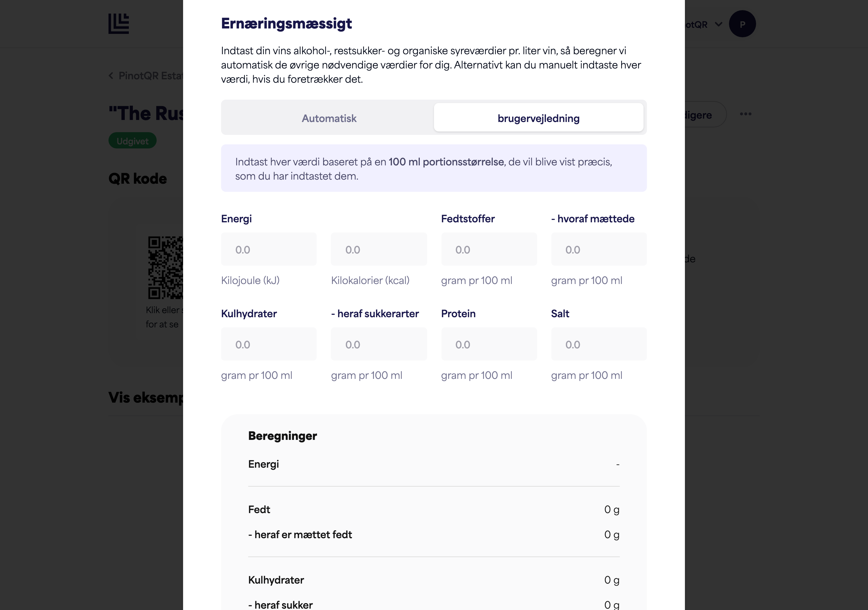This screenshot has height=610, width=868.
Task: Click the Fedtstoffer input field
Action: [489, 249]
